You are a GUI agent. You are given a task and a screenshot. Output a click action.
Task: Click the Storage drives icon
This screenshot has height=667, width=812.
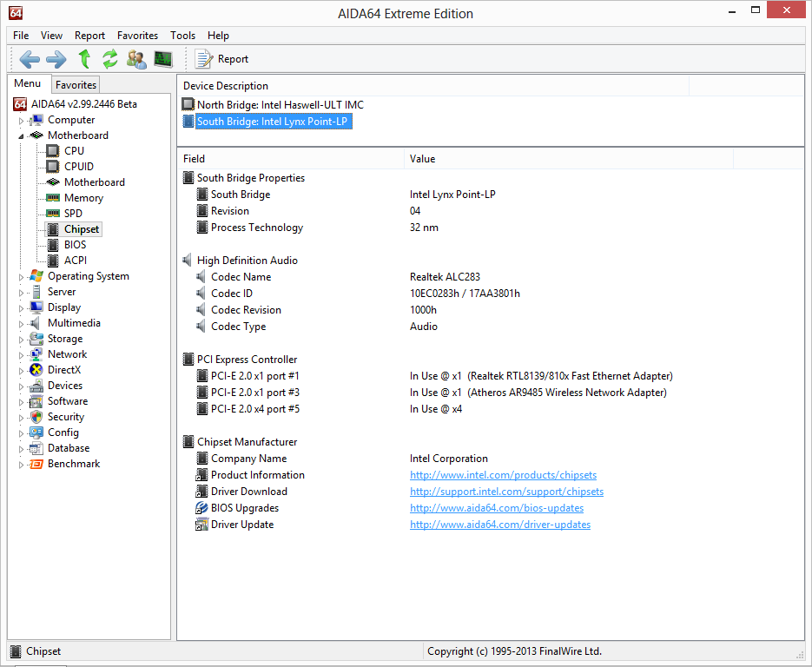[x=36, y=339]
